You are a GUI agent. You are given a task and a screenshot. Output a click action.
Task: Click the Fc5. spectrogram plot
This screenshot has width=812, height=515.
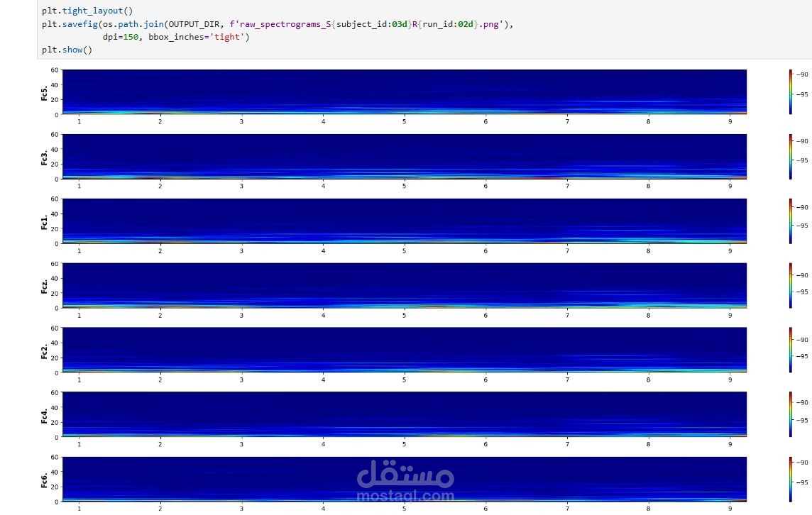click(405, 92)
